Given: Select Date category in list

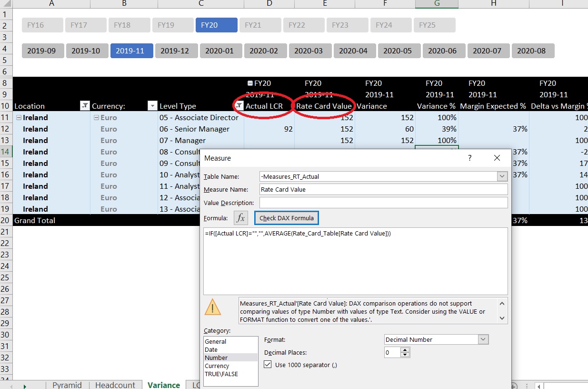Looking at the screenshot, I should 211,349.
